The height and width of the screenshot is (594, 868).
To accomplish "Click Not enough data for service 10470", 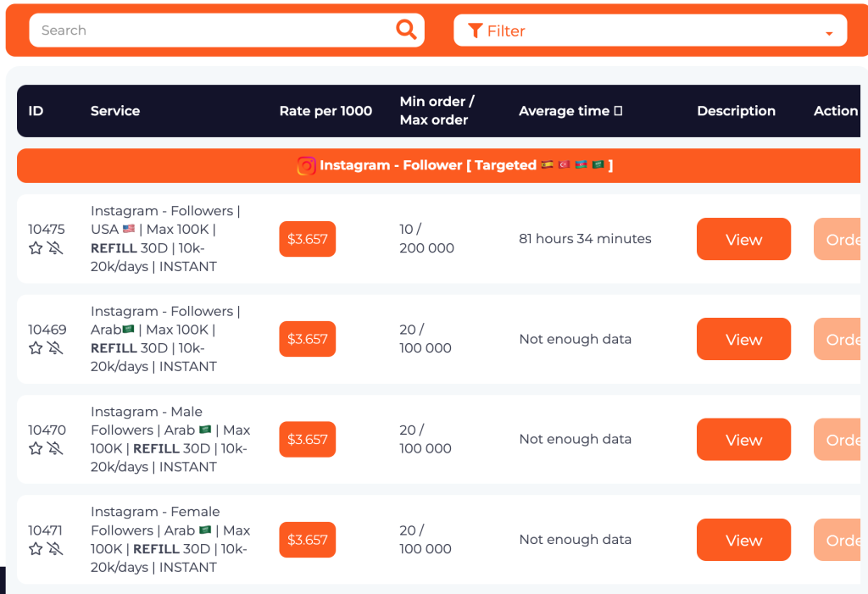I will (x=576, y=439).
